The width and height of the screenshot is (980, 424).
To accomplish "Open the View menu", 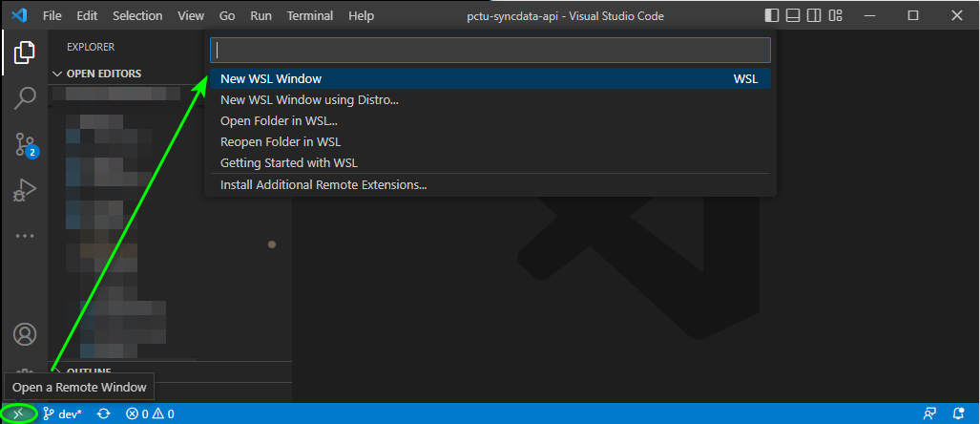I will [191, 15].
